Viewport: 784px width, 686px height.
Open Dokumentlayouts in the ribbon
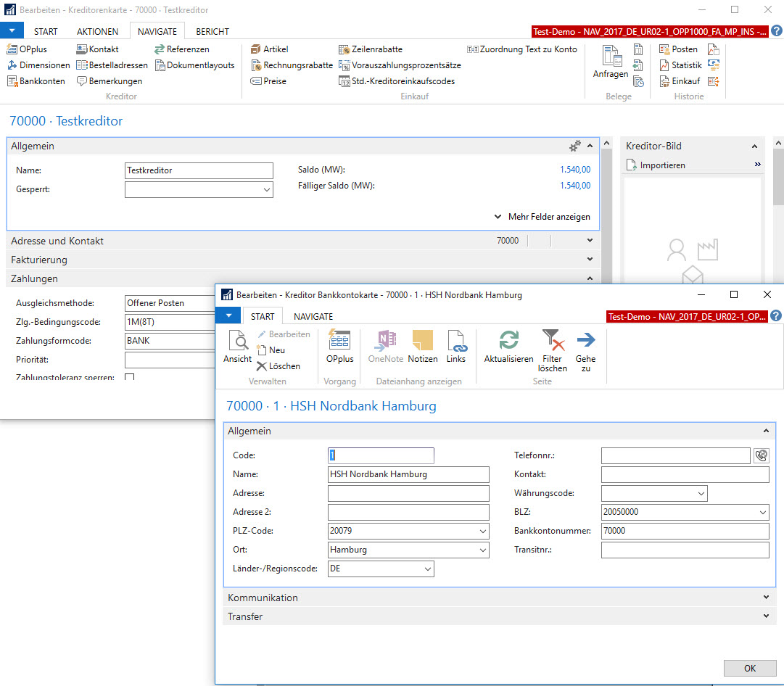pyautogui.click(x=194, y=65)
